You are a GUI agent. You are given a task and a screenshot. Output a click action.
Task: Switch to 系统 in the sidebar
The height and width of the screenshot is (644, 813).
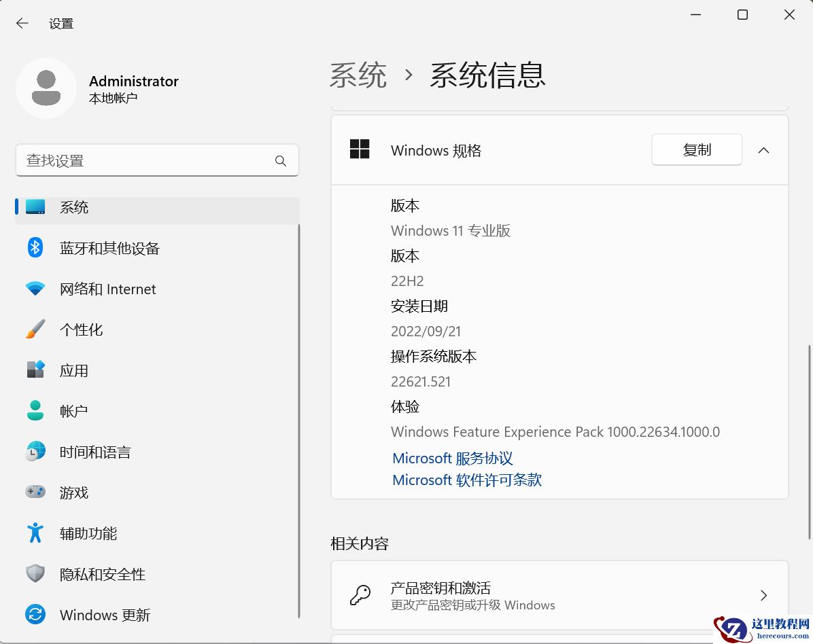[75, 207]
